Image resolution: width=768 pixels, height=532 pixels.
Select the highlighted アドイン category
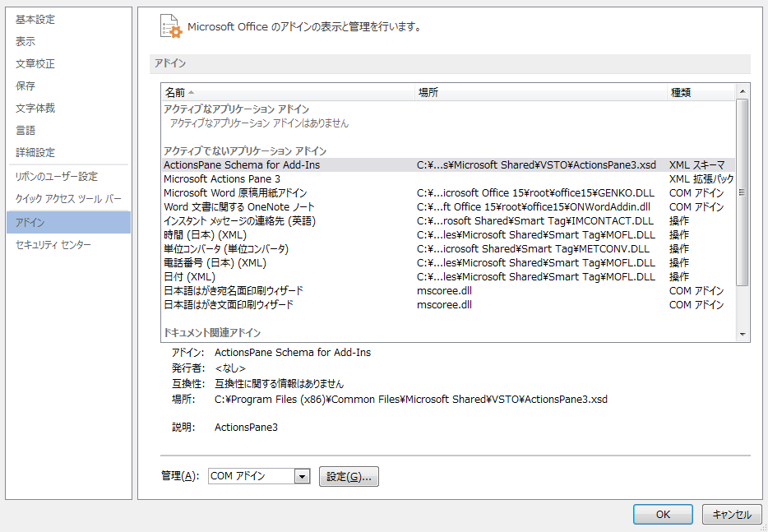68,222
